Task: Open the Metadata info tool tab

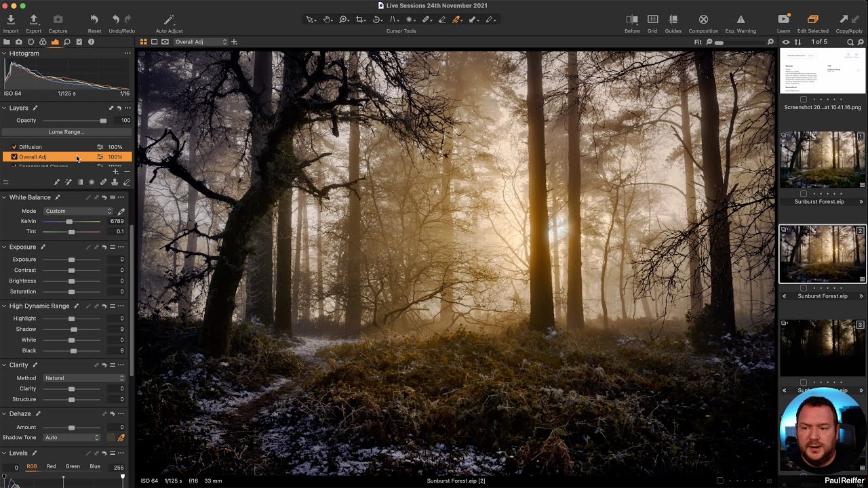Action: [91, 42]
